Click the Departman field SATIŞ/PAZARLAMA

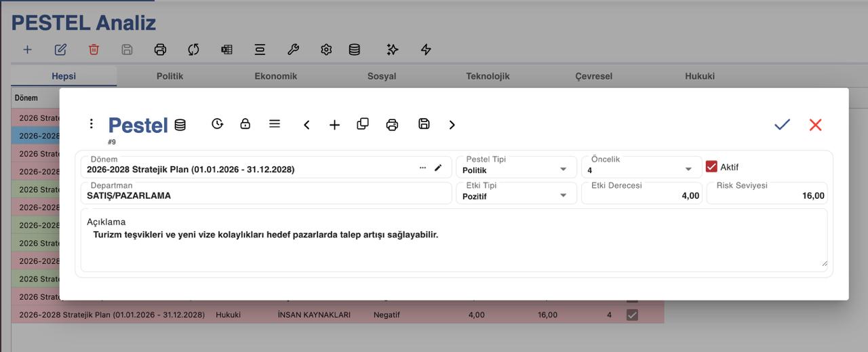[x=266, y=193]
